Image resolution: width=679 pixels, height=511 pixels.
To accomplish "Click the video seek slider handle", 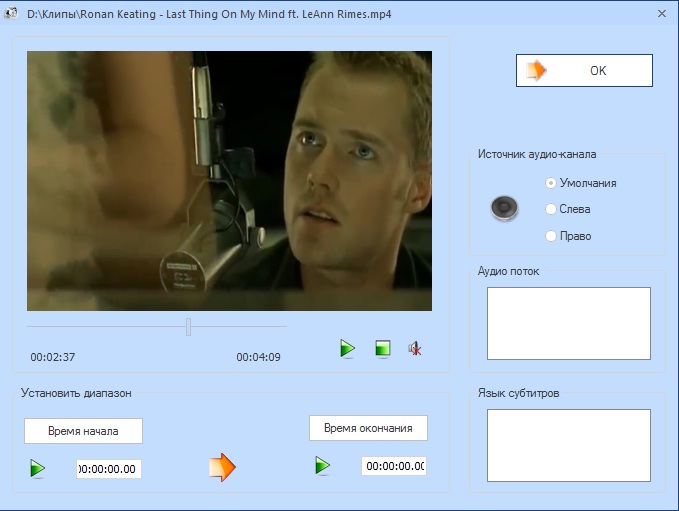I will click(x=188, y=326).
